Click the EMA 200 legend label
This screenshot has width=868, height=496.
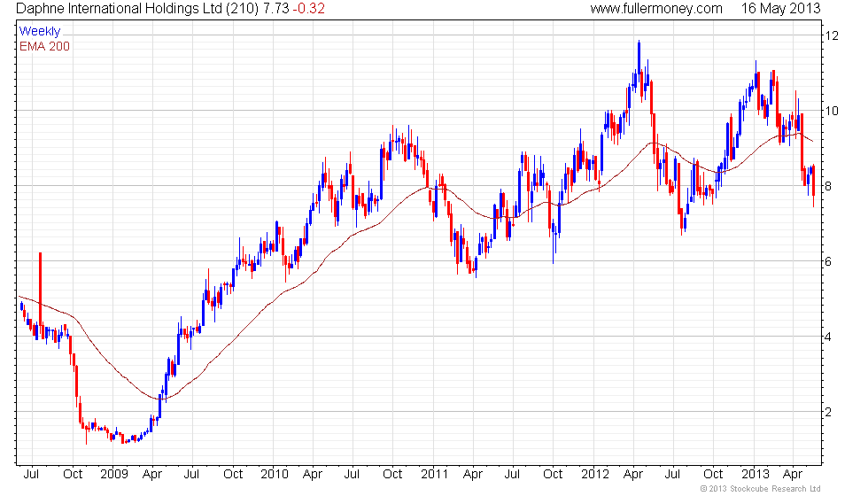(45, 46)
